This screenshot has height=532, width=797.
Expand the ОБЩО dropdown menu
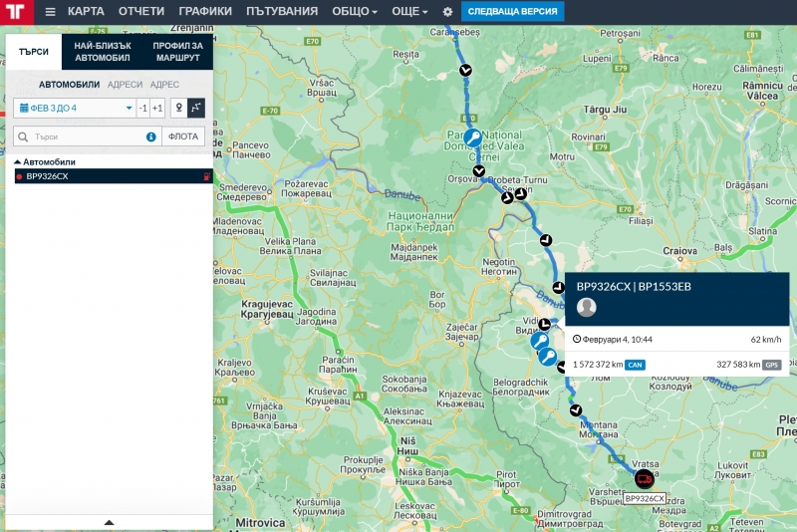[355, 11]
